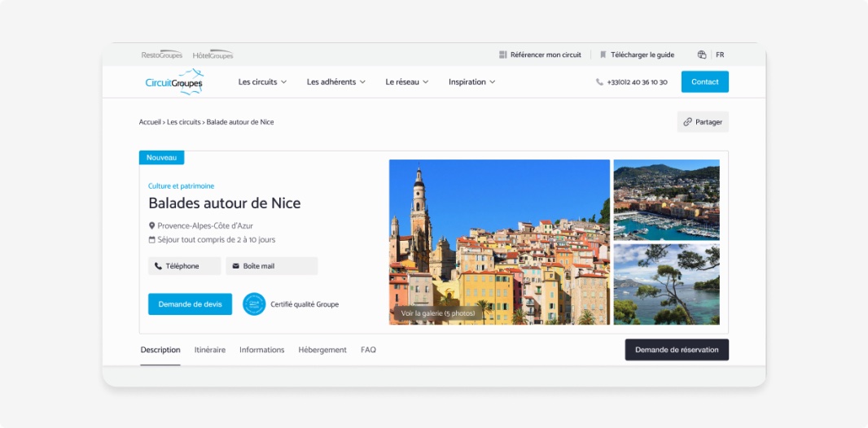Viewport: 868px width, 428px height.
Task: Click the link icon in Partager
Action: click(x=687, y=122)
